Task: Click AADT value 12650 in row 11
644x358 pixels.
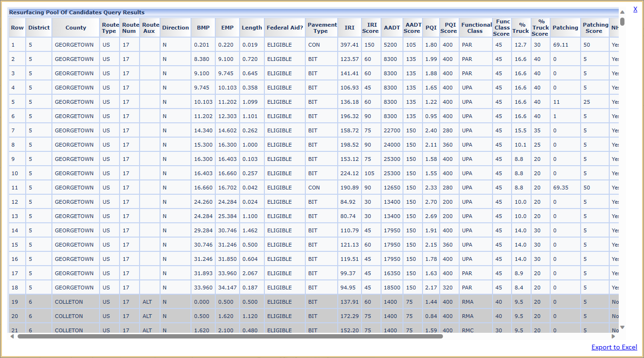Action: pyautogui.click(x=392, y=188)
